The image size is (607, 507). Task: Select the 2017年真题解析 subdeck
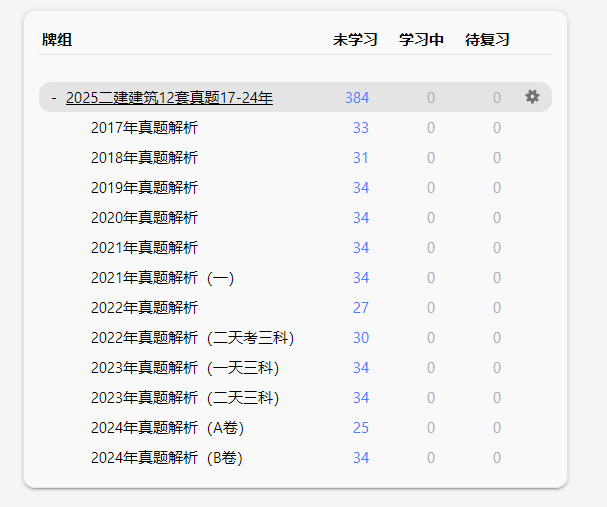(x=144, y=128)
